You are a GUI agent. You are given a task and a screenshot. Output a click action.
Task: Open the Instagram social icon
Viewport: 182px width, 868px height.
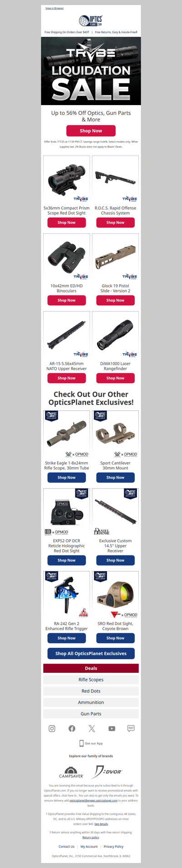pos(52,728)
